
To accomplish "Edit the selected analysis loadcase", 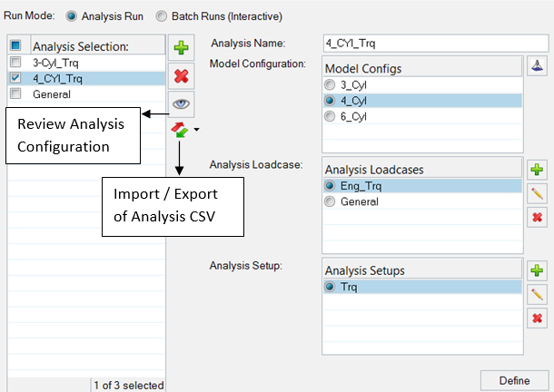I will 537,192.
